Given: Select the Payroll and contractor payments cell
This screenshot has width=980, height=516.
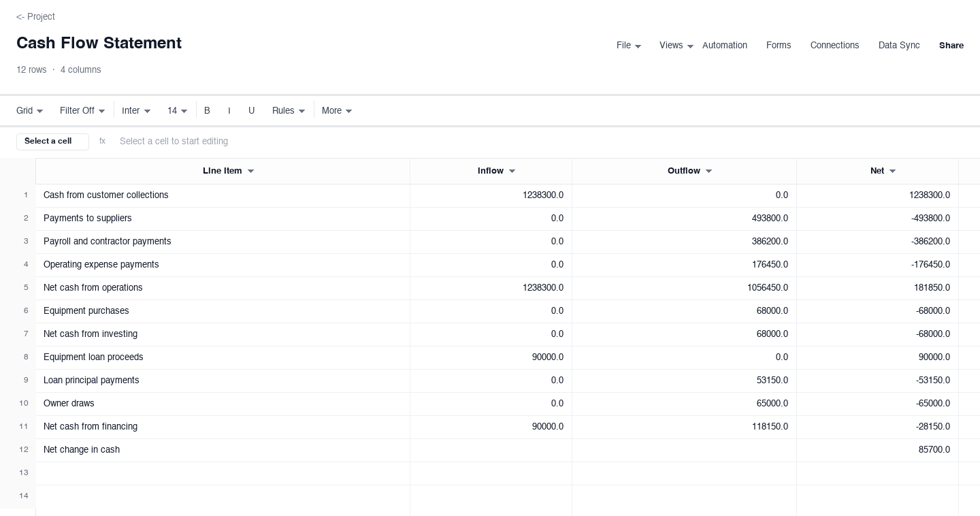Looking at the screenshot, I should pyautogui.click(x=223, y=242).
